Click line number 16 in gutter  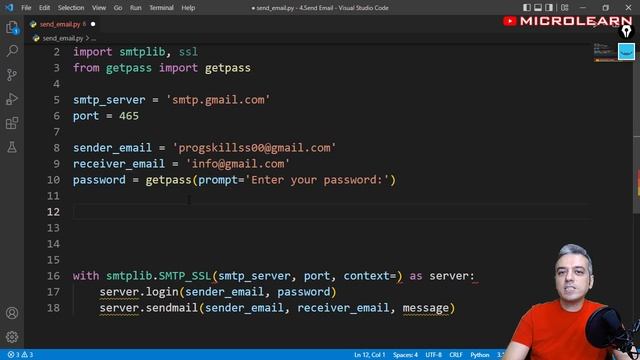(x=53, y=276)
